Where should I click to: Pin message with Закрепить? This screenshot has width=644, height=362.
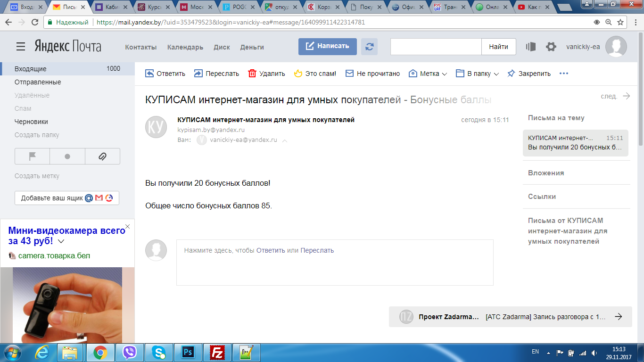(x=528, y=74)
